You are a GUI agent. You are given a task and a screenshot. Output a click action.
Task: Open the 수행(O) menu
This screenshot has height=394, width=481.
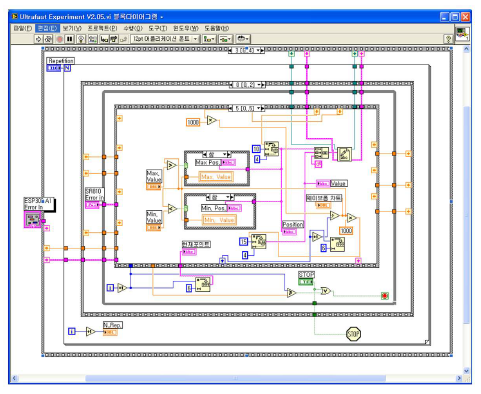pos(133,28)
